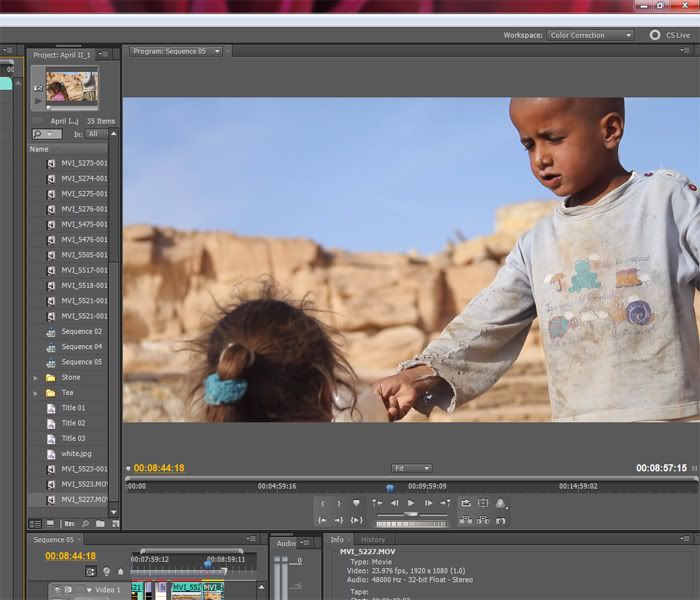
Task: Click the Export Frame camera icon
Action: click(500, 520)
